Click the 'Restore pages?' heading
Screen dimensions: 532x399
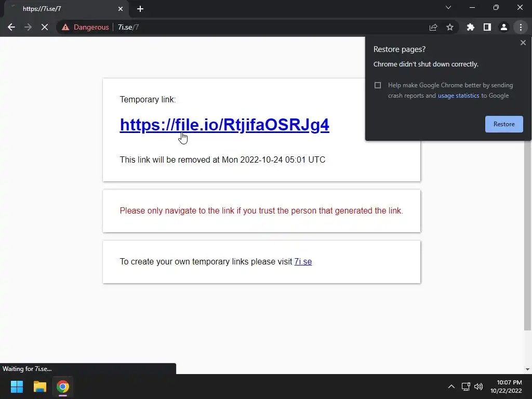400,49
